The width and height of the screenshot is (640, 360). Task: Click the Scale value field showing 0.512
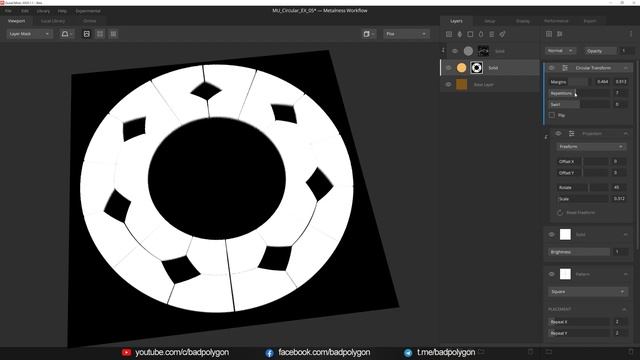pos(619,199)
